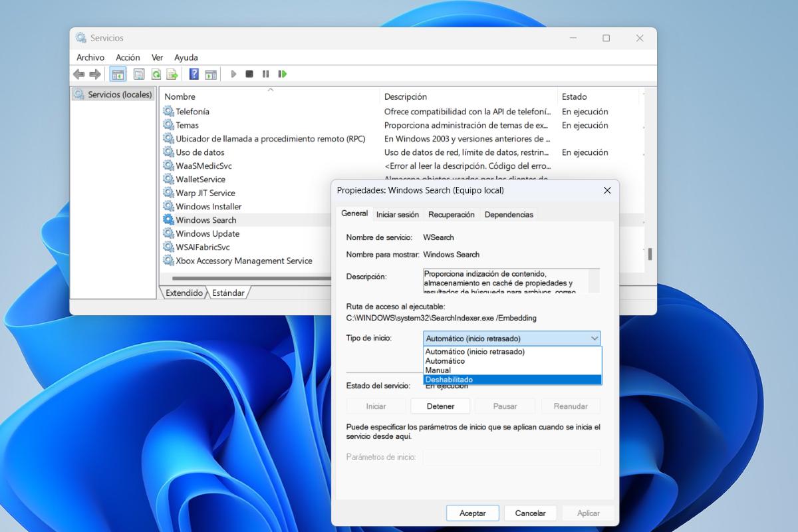
Task: Close the Propiedades Windows Search dialog
Action: [x=606, y=190]
